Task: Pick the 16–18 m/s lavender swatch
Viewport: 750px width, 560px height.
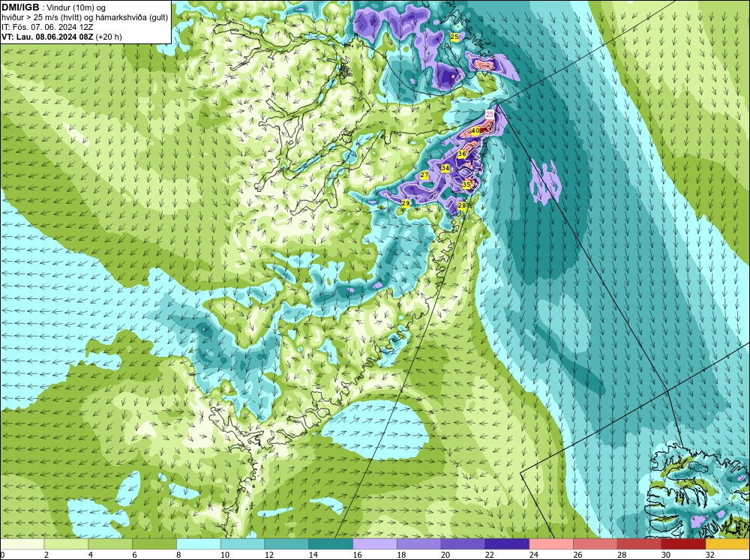Action: [375, 544]
